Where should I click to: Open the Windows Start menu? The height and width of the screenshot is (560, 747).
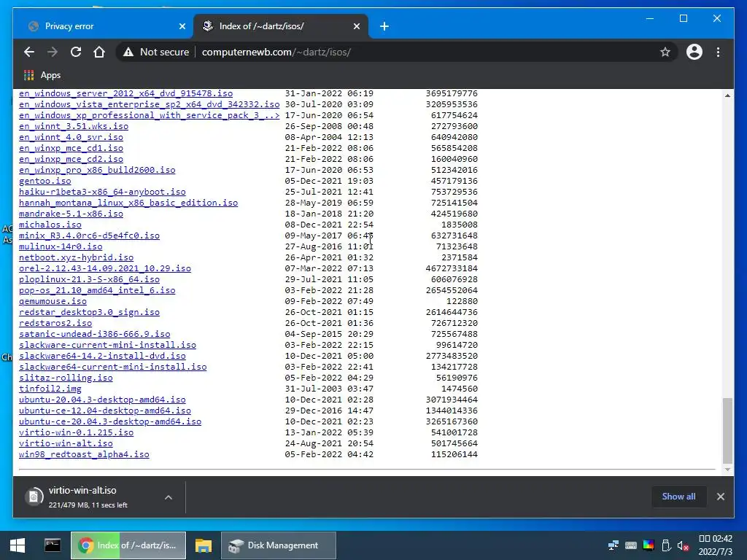[18, 545]
